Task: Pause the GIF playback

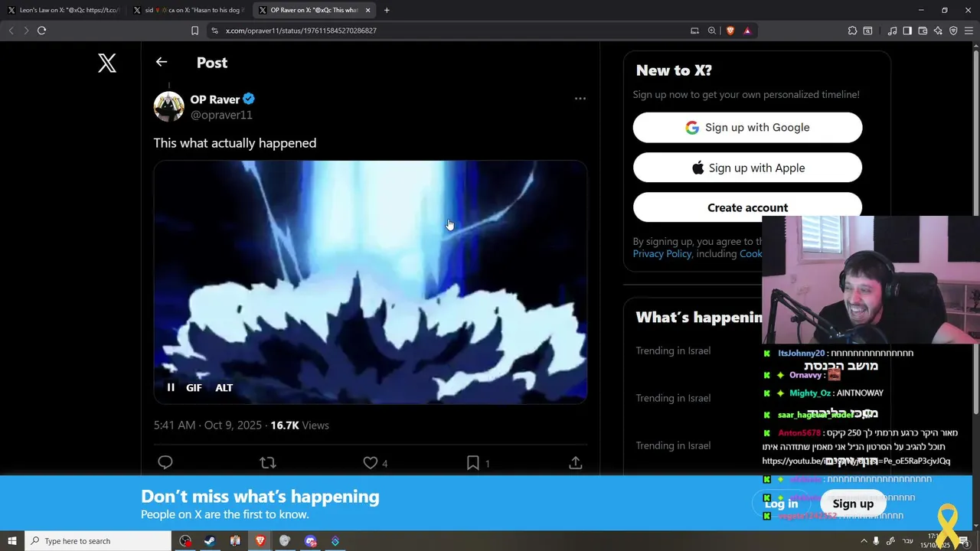Action: 171,387
